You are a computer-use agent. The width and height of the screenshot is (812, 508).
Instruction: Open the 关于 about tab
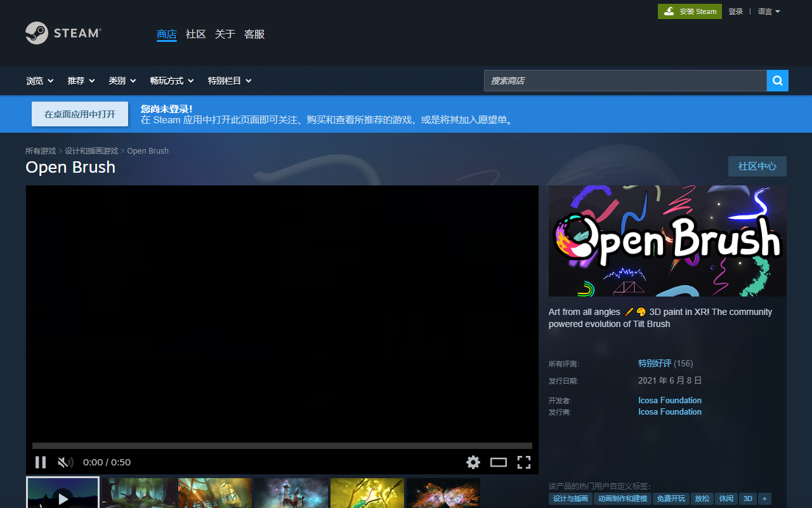(x=225, y=34)
